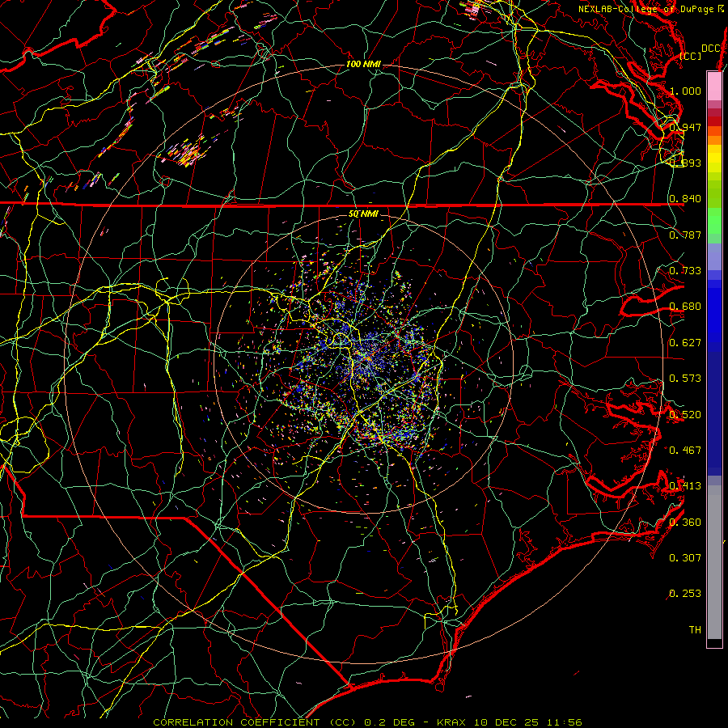Select the 0.467 scale value

click(x=685, y=451)
